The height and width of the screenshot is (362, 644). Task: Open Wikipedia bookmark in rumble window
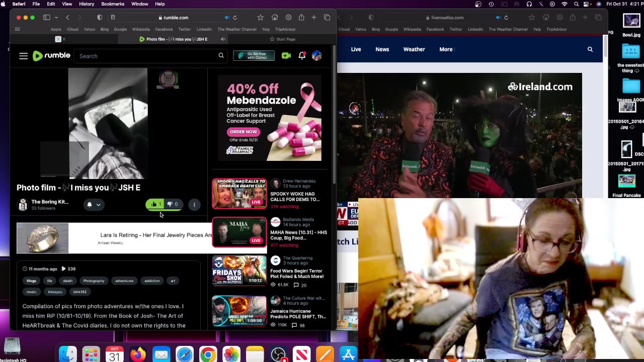pyautogui.click(x=141, y=29)
